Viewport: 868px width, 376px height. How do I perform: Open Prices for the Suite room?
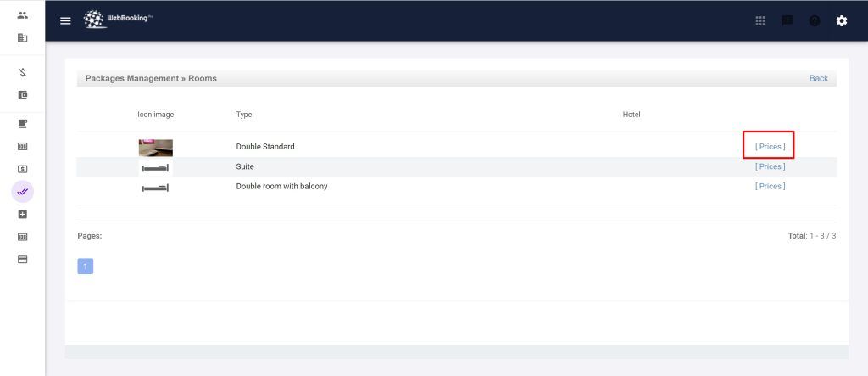(x=770, y=166)
